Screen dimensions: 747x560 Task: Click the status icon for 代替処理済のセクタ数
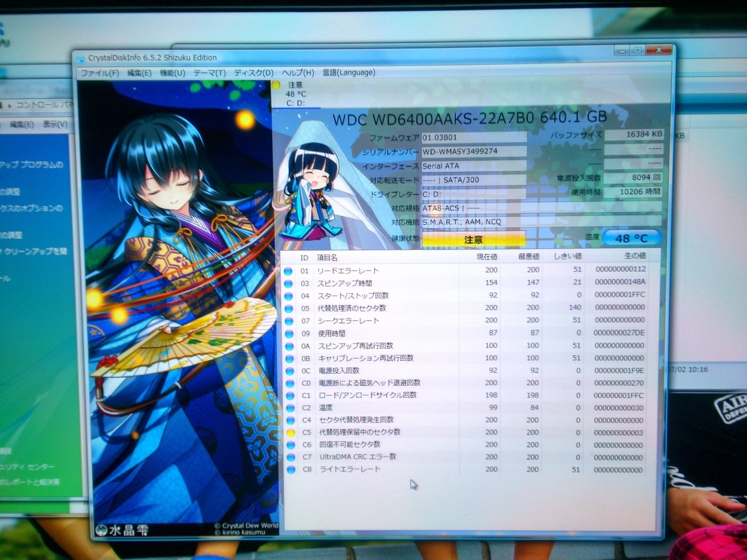pos(288,308)
